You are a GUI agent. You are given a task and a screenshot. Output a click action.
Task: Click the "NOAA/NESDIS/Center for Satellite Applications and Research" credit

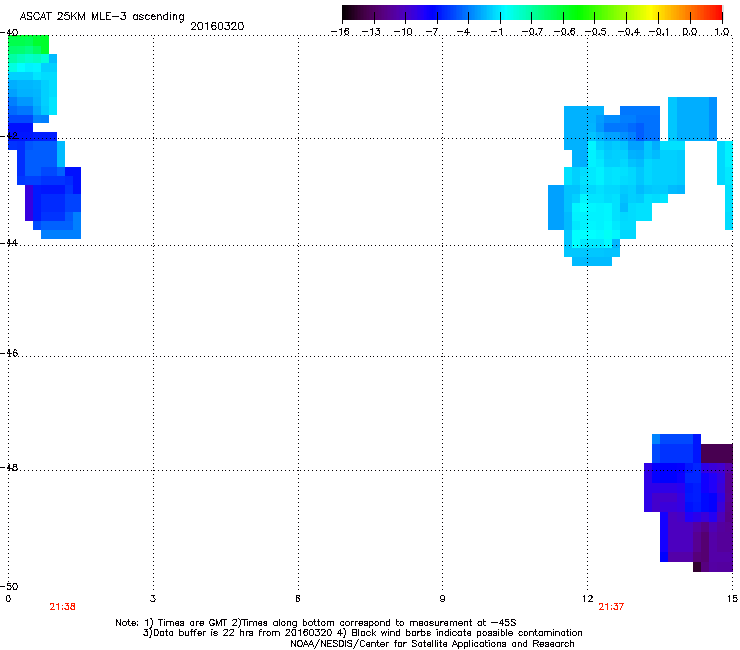(x=432, y=644)
